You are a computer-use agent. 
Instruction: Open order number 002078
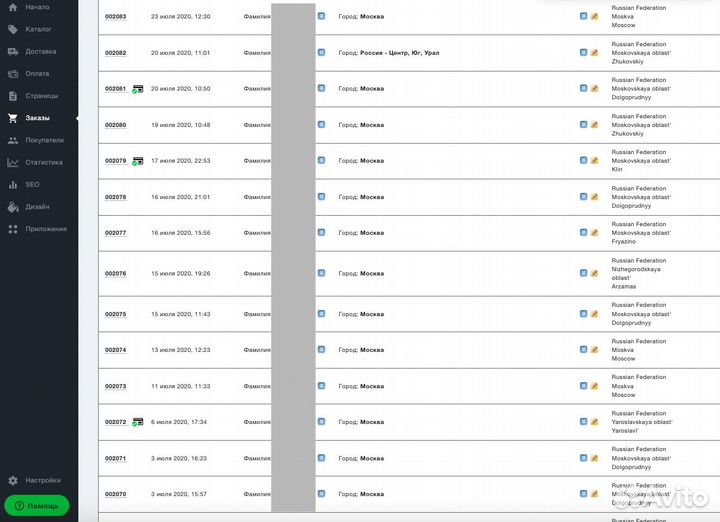click(116, 197)
